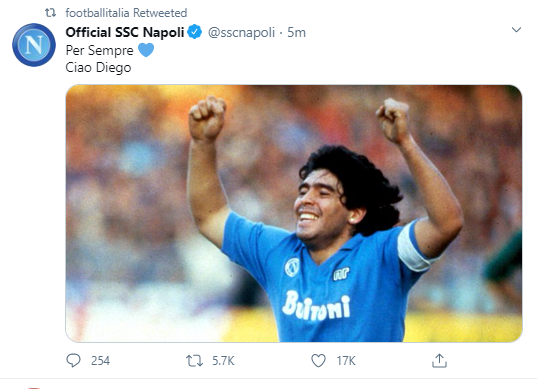
Task: Click the Official SSC Napoli display name
Action: (x=125, y=33)
